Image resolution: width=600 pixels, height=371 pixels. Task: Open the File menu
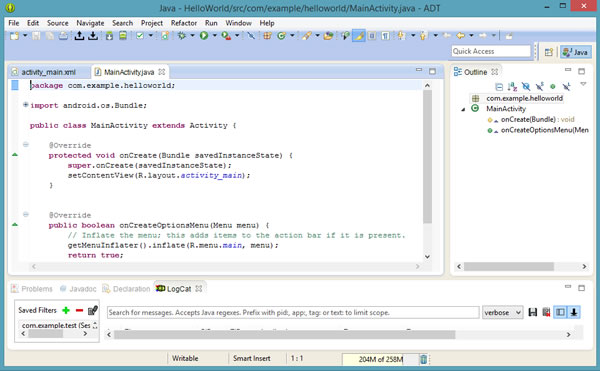click(x=14, y=23)
